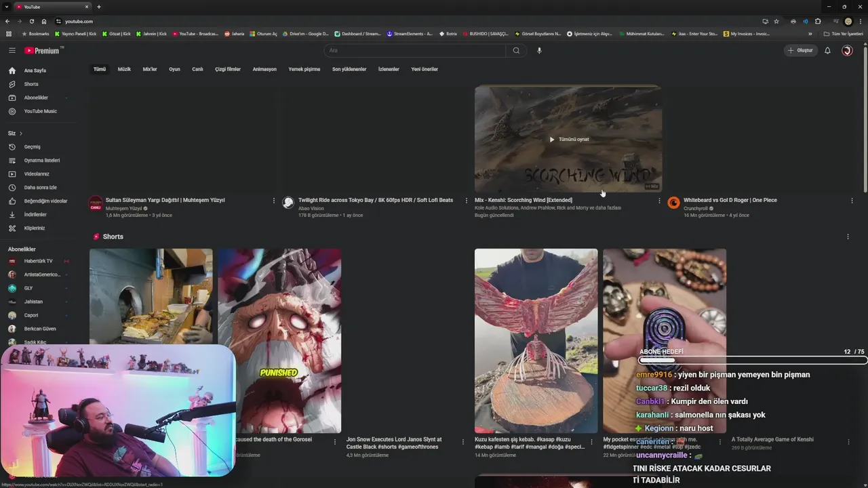Click the magnifier search button
Screen dimensions: 868x488
(516, 50)
